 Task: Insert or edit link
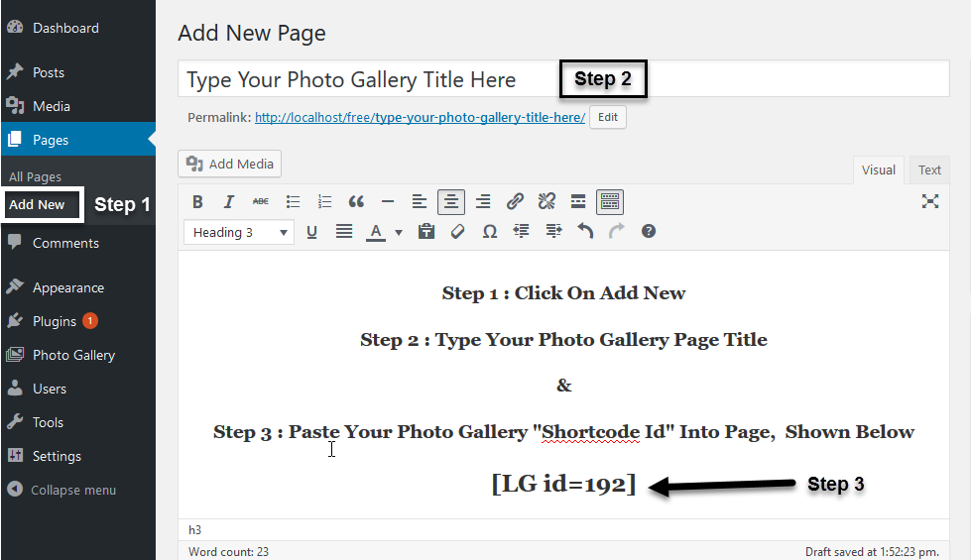(x=515, y=202)
